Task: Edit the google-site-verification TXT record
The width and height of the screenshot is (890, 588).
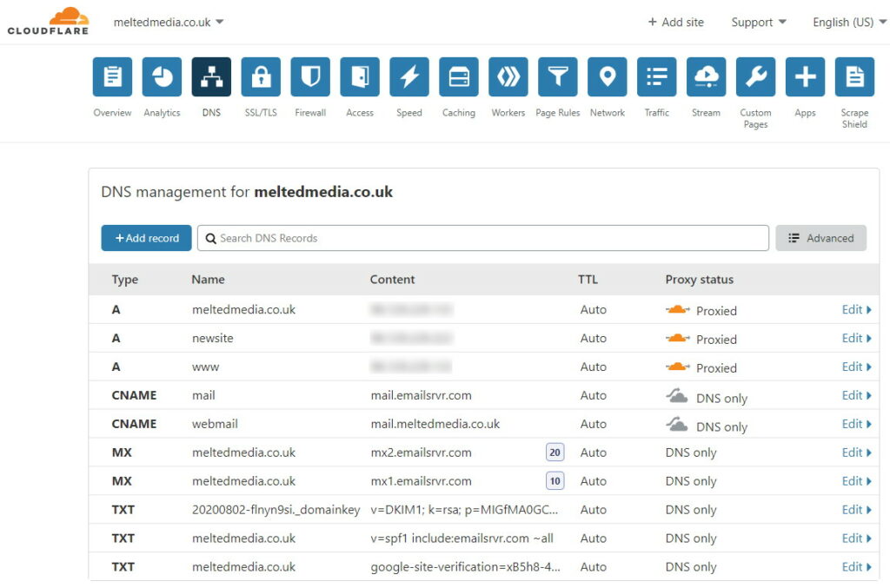Action: point(856,566)
